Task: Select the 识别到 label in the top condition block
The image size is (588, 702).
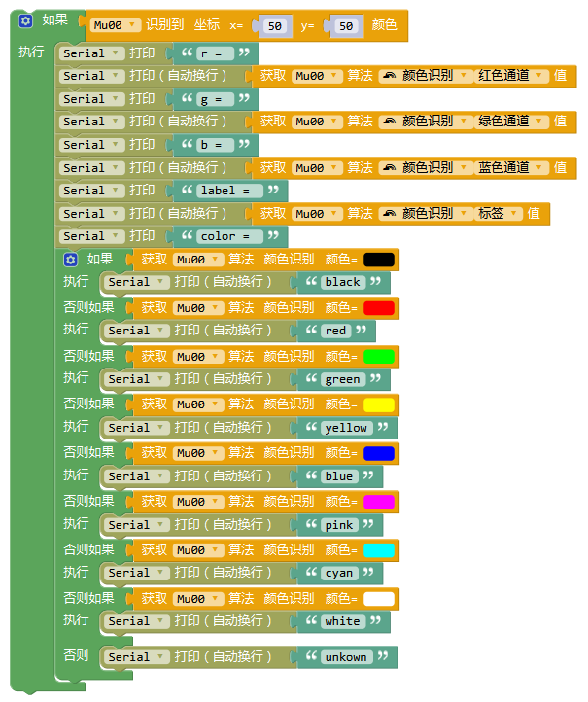Action: (x=164, y=24)
